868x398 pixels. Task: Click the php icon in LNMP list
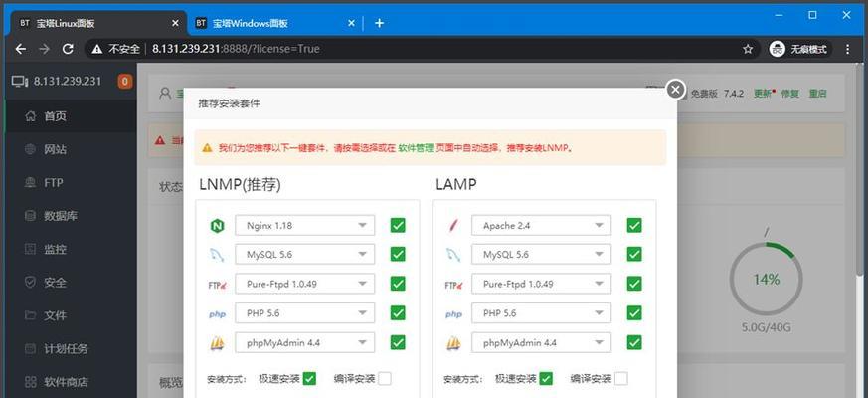(217, 314)
